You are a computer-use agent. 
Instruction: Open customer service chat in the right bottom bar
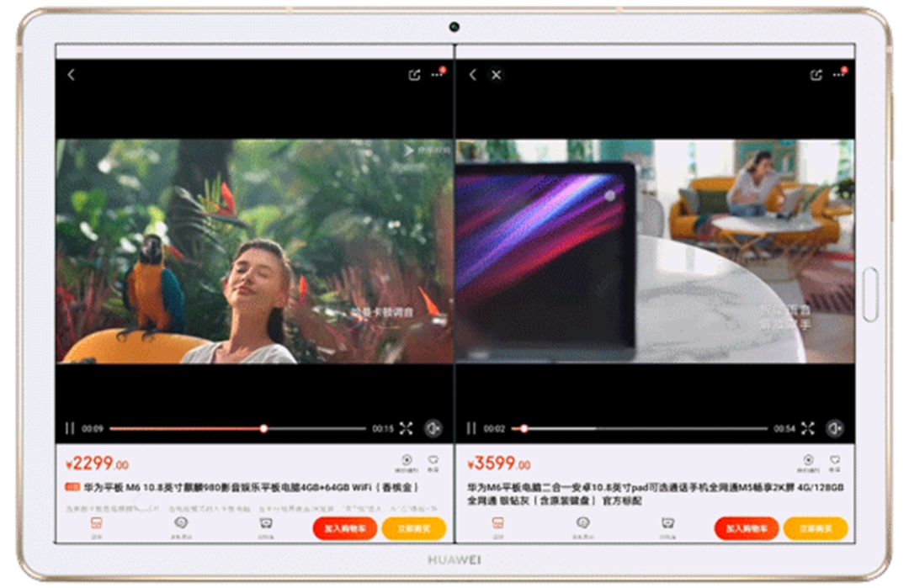click(x=582, y=527)
